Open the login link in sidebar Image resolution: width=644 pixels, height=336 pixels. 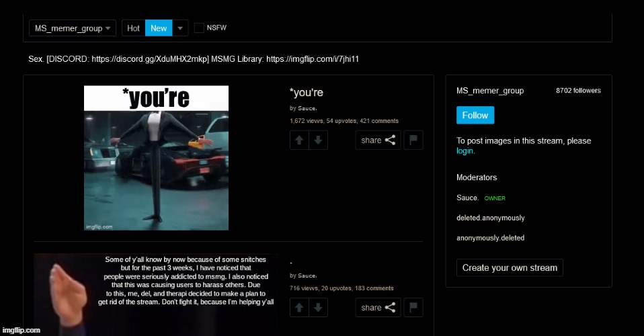click(x=465, y=151)
